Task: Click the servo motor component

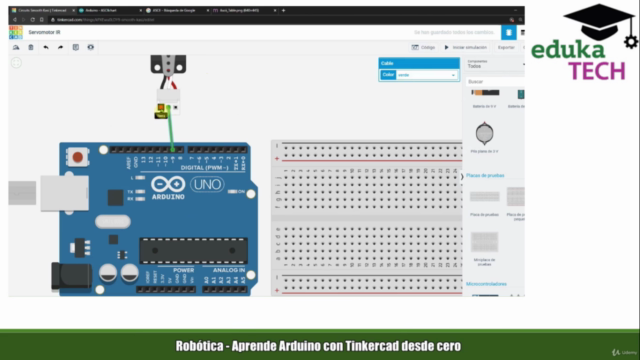Action: point(168,64)
